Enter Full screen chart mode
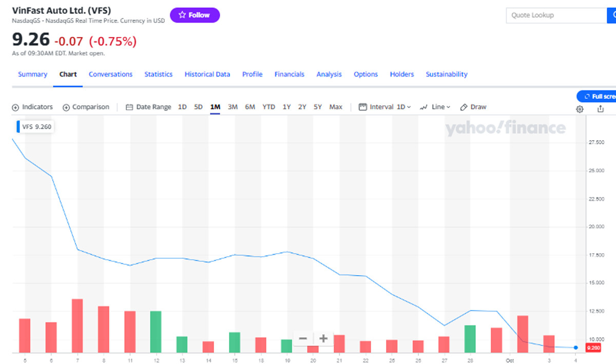 [x=598, y=96]
